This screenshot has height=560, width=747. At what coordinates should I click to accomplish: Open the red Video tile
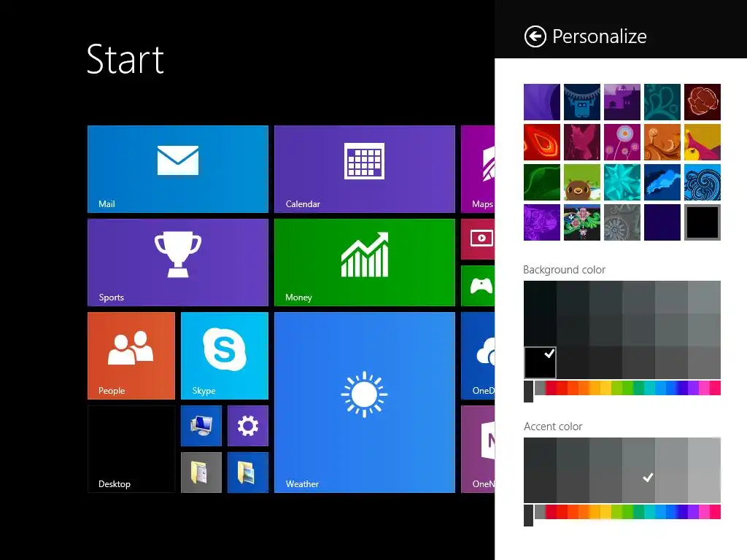click(x=478, y=239)
